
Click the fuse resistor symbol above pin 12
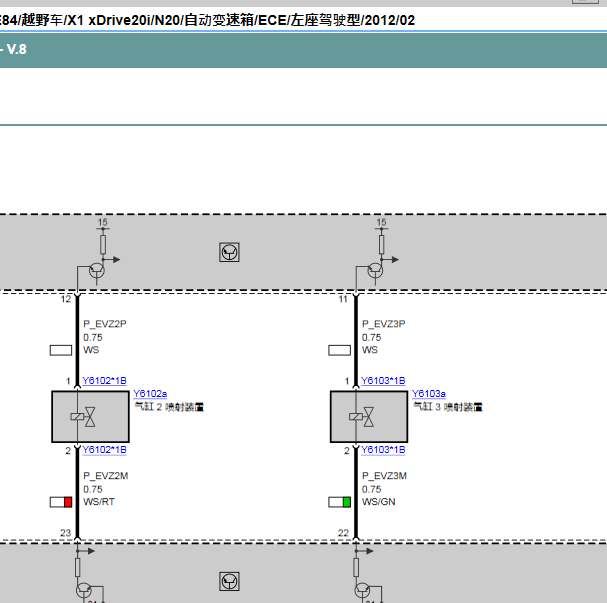point(103,245)
